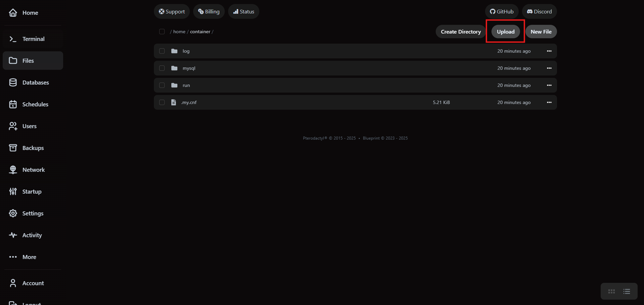Click the Create Directory button

(x=460, y=31)
